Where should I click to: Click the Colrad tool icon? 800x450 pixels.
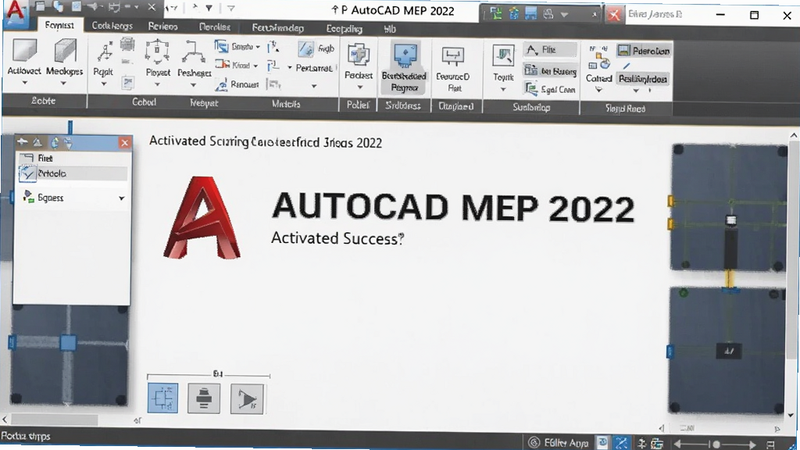[x=598, y=60]
